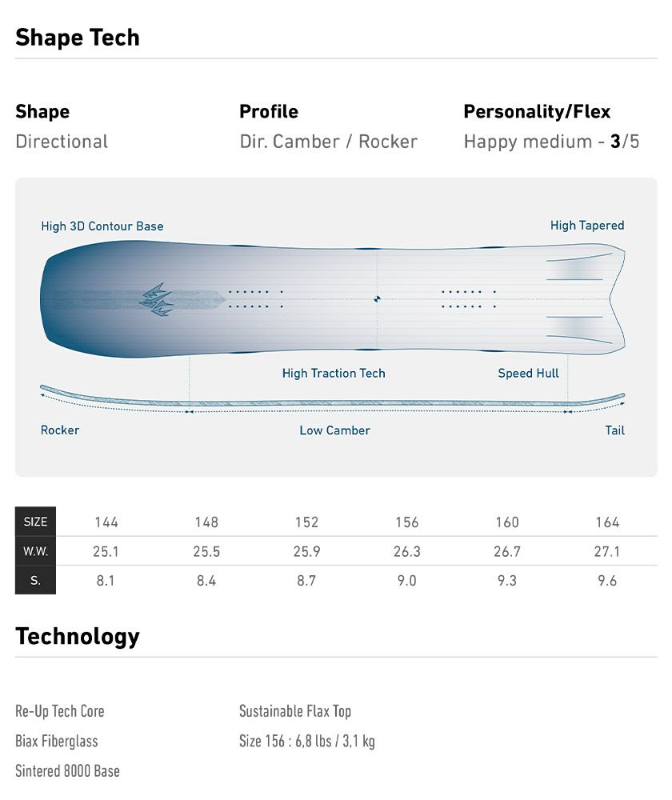Click the rear binding insert holes
The image size is (672, 800).
click(x=468, y=298)
